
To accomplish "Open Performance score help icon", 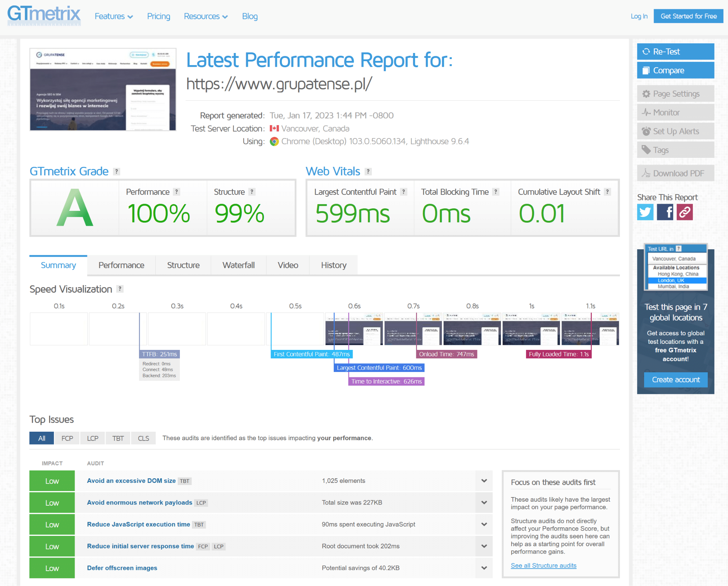I will [176, 192].
